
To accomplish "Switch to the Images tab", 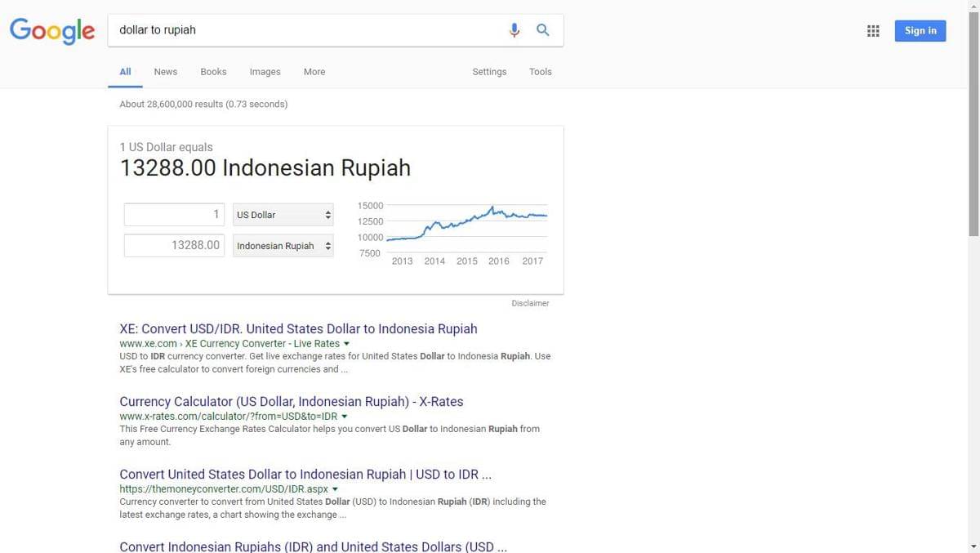I will (x=265, y=72).
